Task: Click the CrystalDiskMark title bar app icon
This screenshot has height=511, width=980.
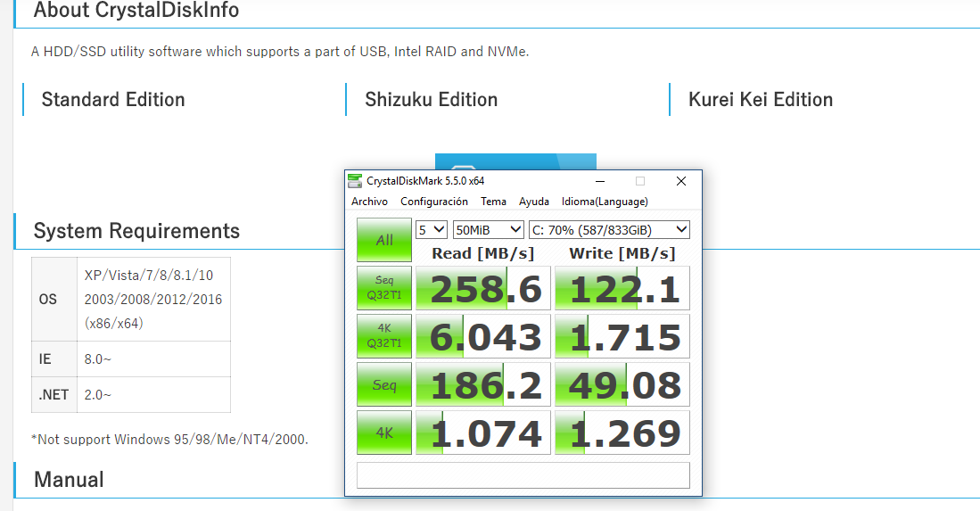Action: click(355, 181)
